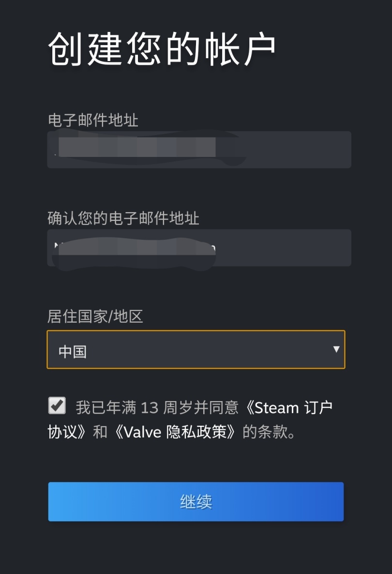Open the Valve 隐私政策 link
The height and width of the screenshot is (574, 392).
point(175,432)
